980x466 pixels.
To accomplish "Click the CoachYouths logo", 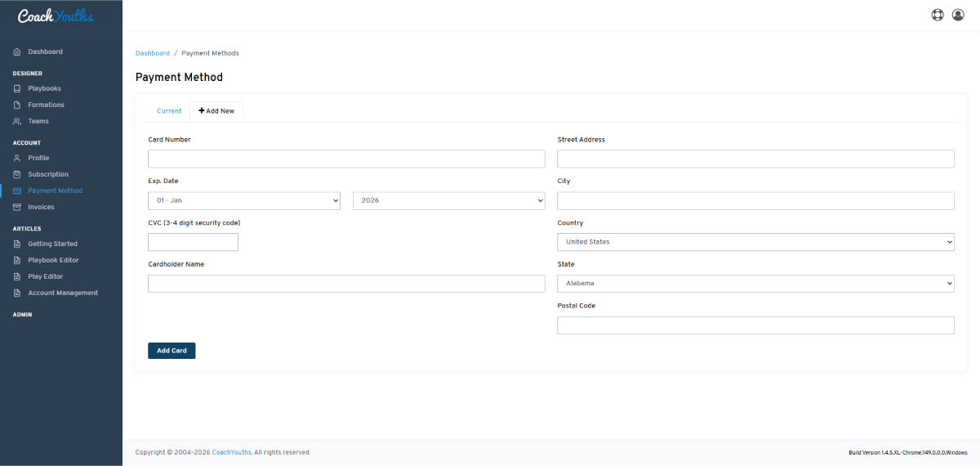I will tap(56, 16).
